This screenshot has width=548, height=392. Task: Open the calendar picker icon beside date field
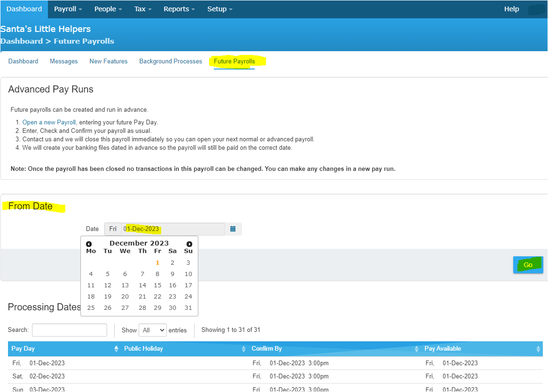pos(233,229)
